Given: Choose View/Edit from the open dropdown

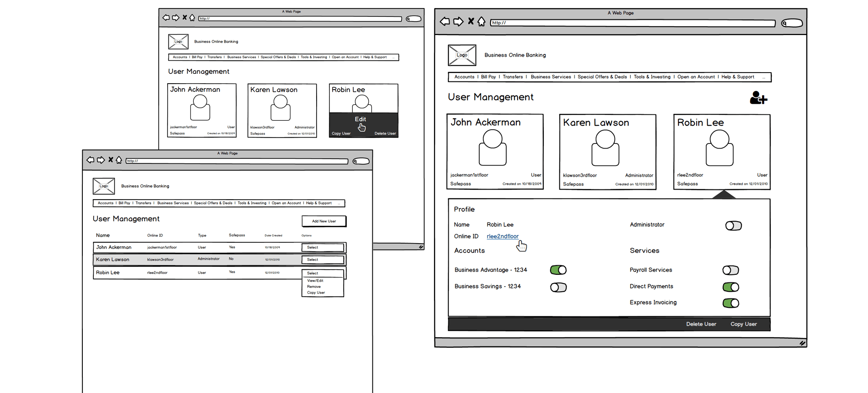Looking at the screenshot, I should tap(315, 281).
